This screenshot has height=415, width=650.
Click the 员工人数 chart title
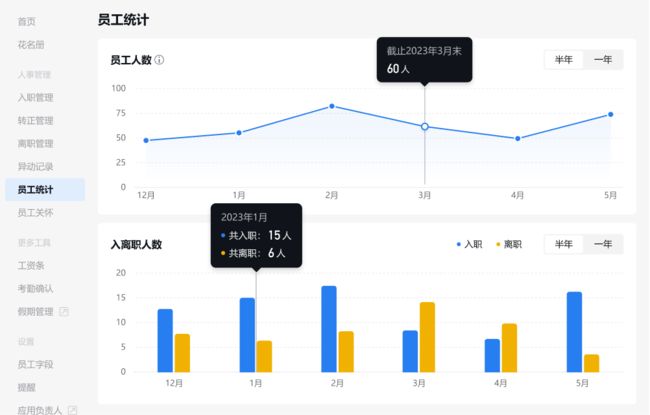[131, 60]
